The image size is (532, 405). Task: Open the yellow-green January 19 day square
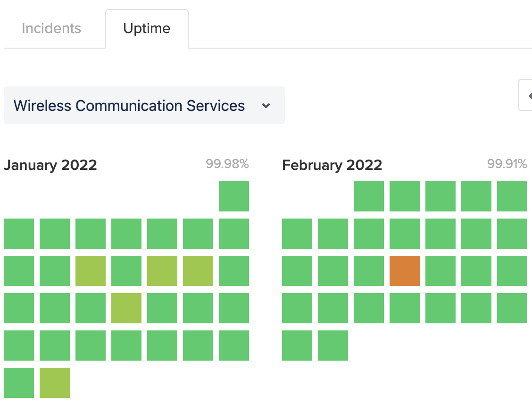pyautogui.click(x=126, y=308)
